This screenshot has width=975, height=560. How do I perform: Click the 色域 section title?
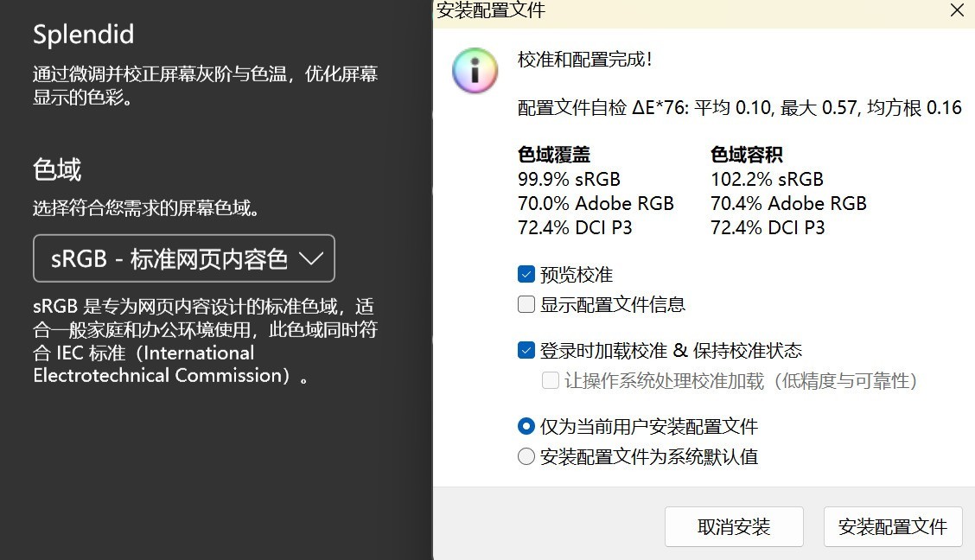click(56, 169)
